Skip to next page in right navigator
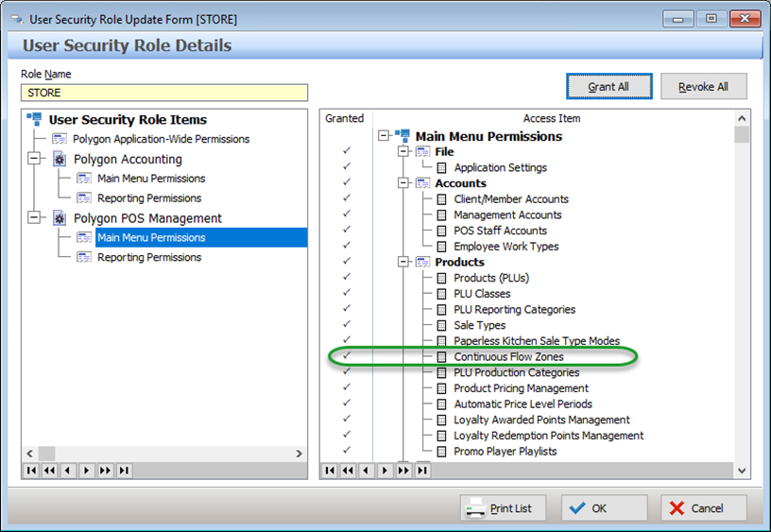 click(403, 471)
